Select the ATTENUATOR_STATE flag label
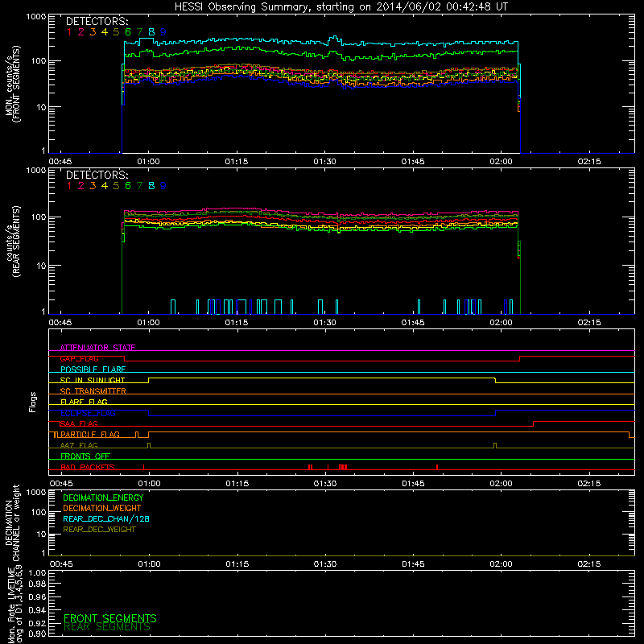This screenshot has height=644, width=644. point(97,348)
